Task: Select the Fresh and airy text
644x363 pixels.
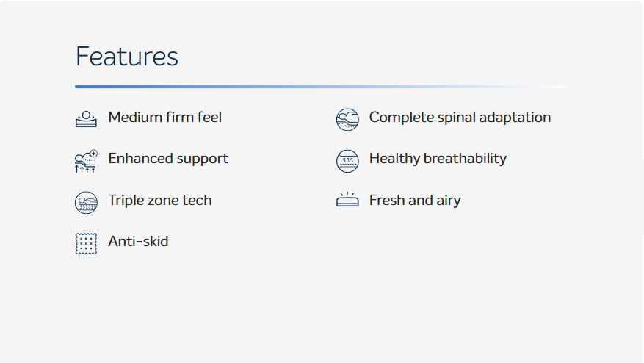Action: pos(415,201)
